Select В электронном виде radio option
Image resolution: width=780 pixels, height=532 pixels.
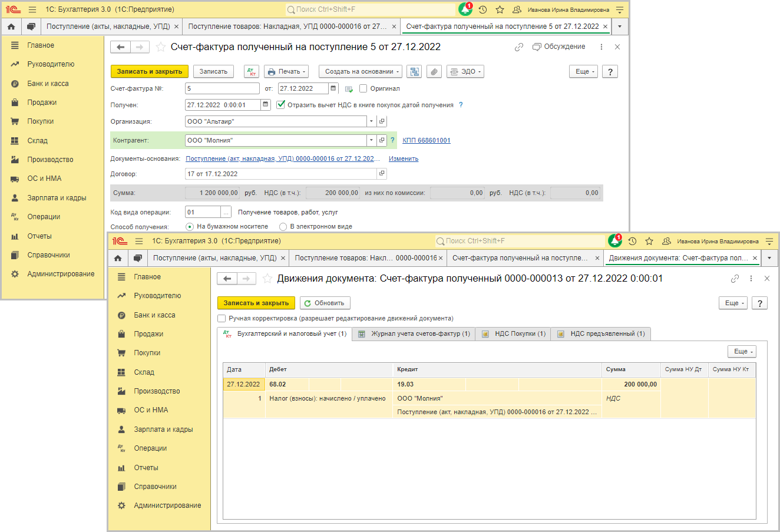[x=283, y=226]
